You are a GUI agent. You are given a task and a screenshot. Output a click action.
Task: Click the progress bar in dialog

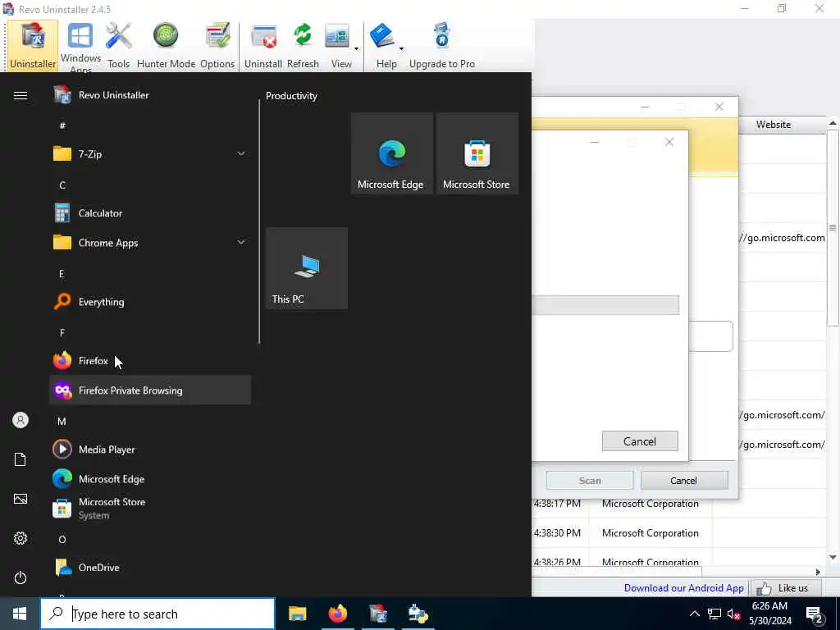[x=605, y=305]
